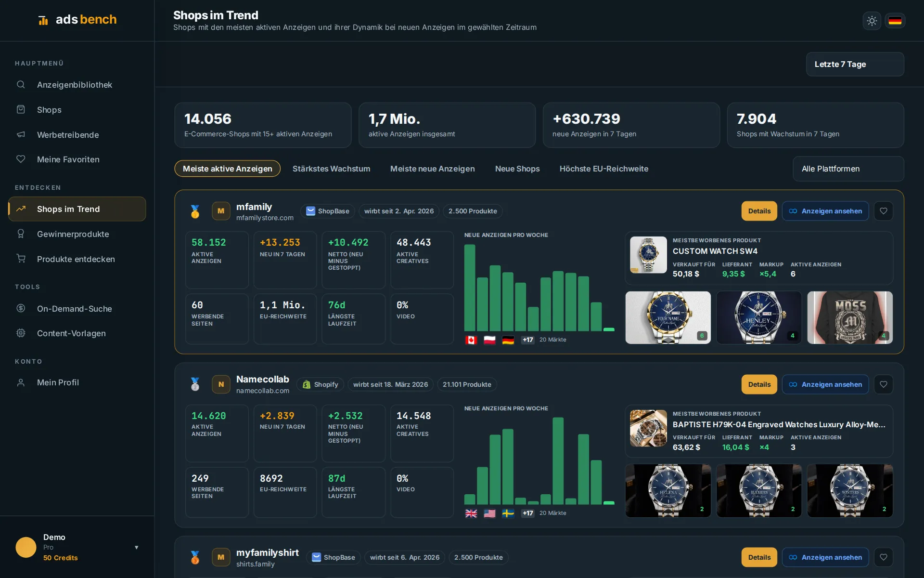
Task: Open Werbetreibende megaphone menu item
Action: tap(77, 135)
